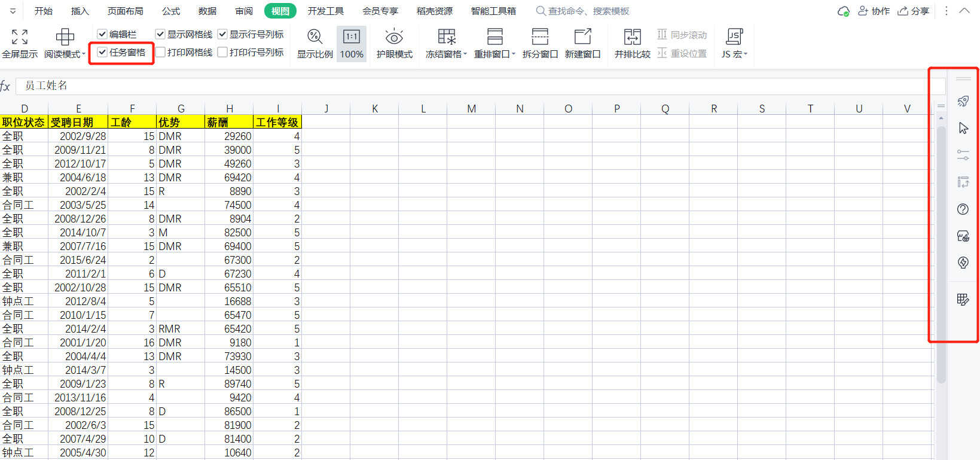Click the 协作 collaborate button
980x460 pixels.
[x=874, y=11]
